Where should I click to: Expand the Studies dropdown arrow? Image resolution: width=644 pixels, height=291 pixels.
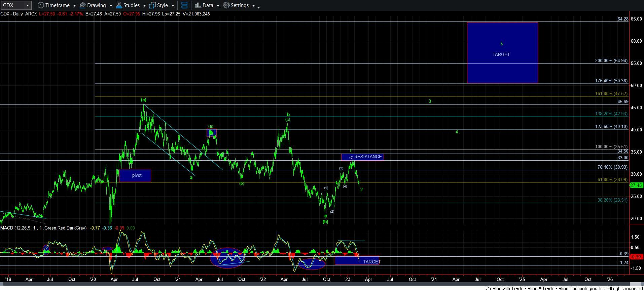[x=144, y=6]
